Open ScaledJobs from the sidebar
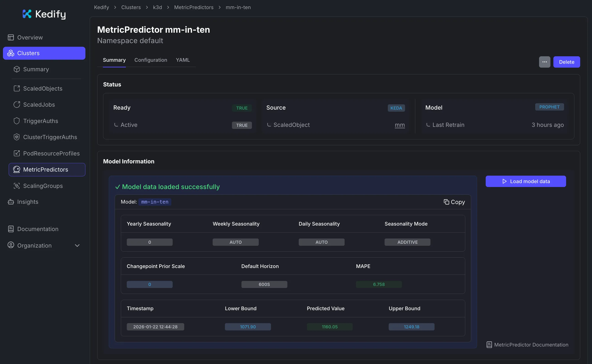Viewport: 592px width, 364px height. (x=39, y=104)
